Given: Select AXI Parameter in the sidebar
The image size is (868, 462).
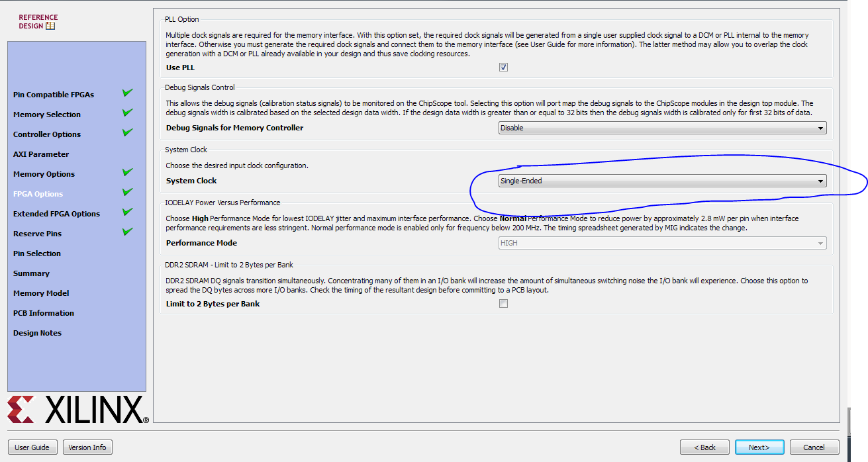Looking at the screenshot, I should (x=41, y=154).
